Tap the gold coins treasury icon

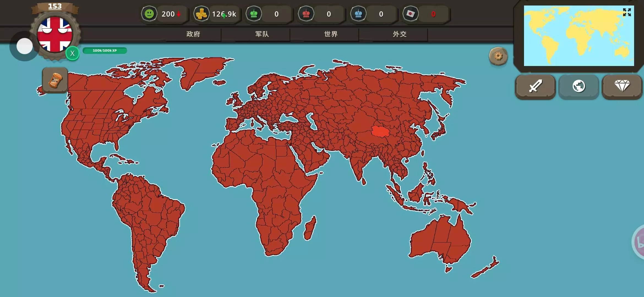click(x=201, y=14)
